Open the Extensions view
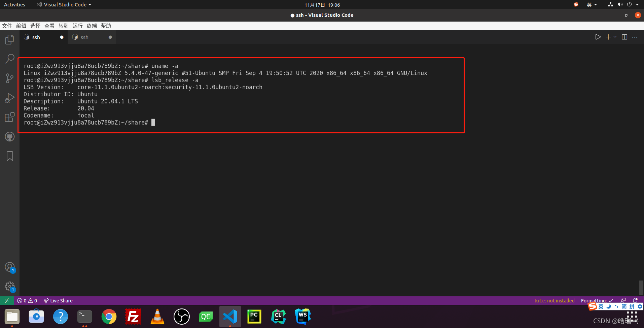This screenshot has width=644, height=328. pos(10,117)
